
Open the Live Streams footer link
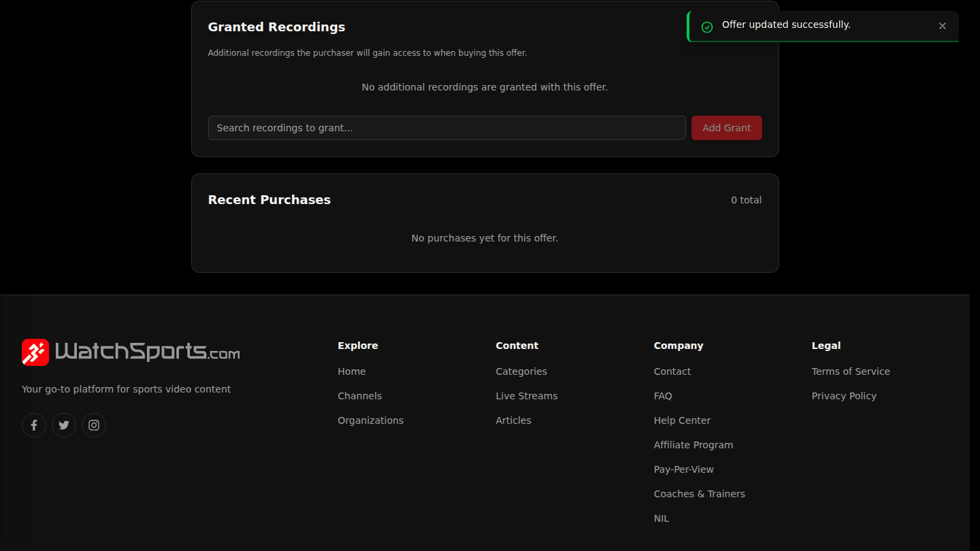pyautogui.click(x=527, y=396)
